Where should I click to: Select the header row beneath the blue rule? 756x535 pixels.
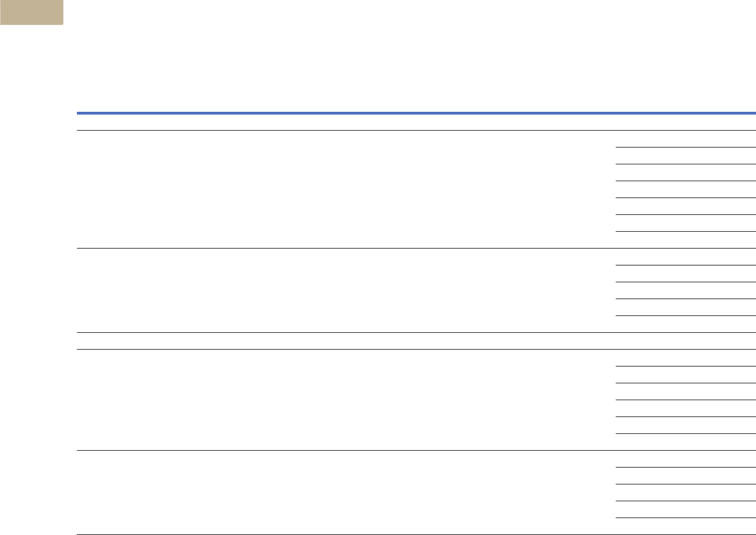click(x=416, y=123)
